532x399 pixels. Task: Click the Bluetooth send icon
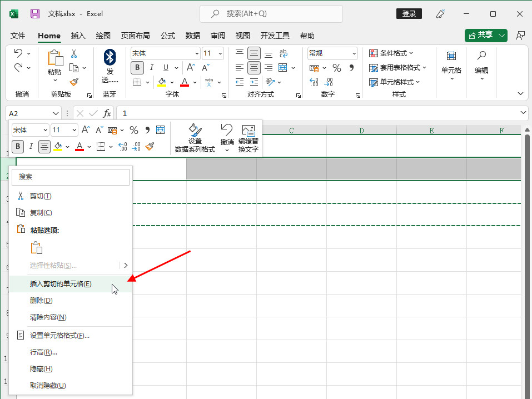110,57
